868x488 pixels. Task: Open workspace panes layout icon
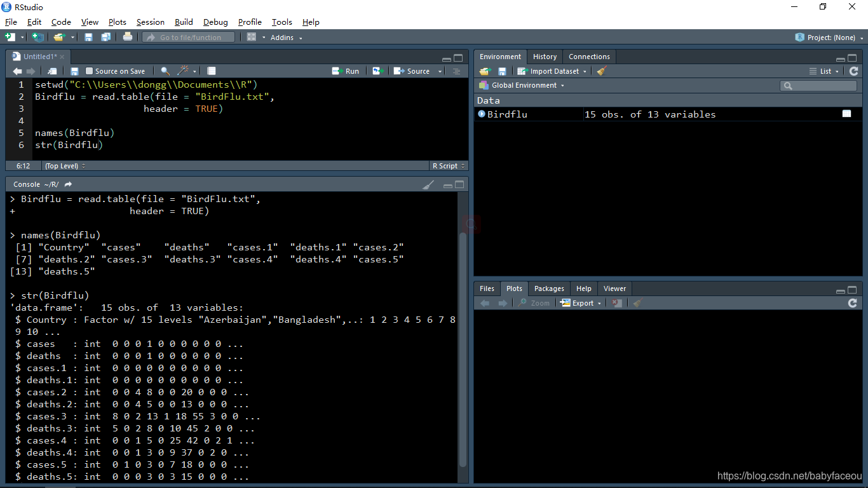pos(252,37)
